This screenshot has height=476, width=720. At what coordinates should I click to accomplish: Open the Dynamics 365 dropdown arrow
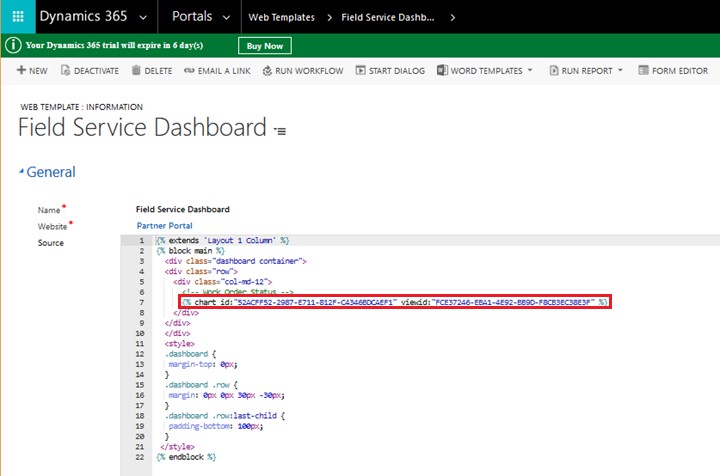tap(143, 17)
